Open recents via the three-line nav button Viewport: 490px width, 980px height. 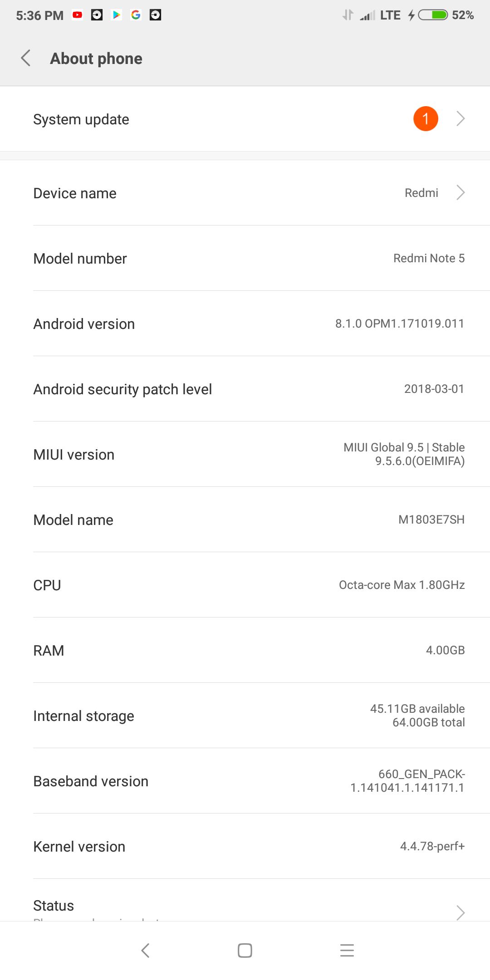click(347, 950)
